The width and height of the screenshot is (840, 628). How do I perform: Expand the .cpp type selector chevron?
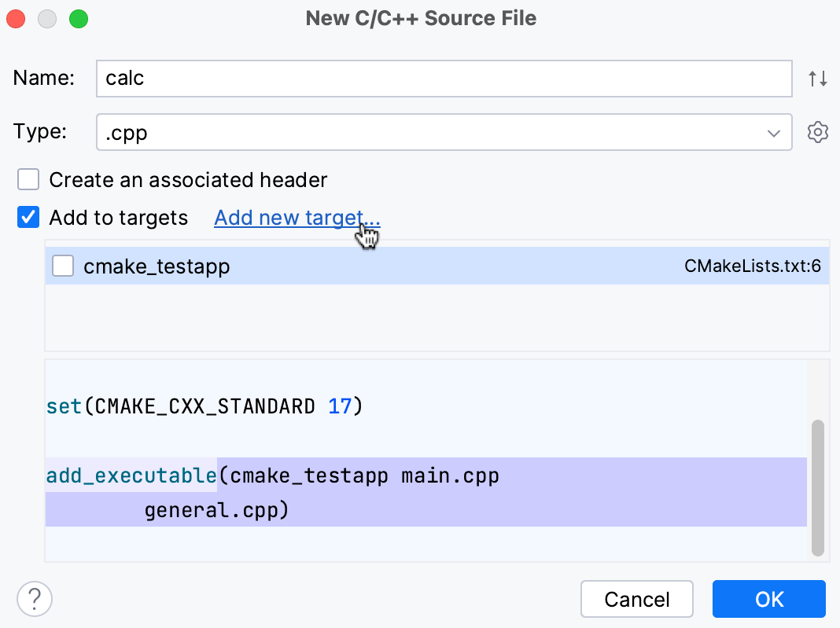[x=774, y=132]
